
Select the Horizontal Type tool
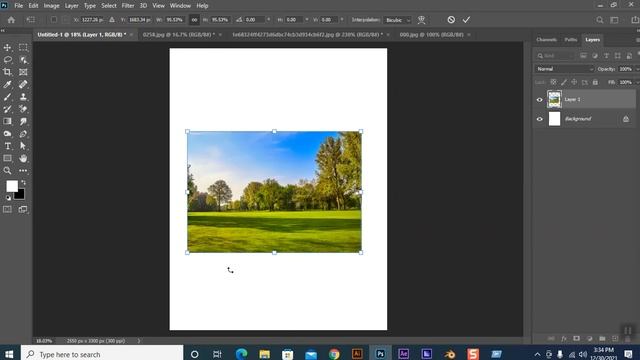tap(7, 146)
